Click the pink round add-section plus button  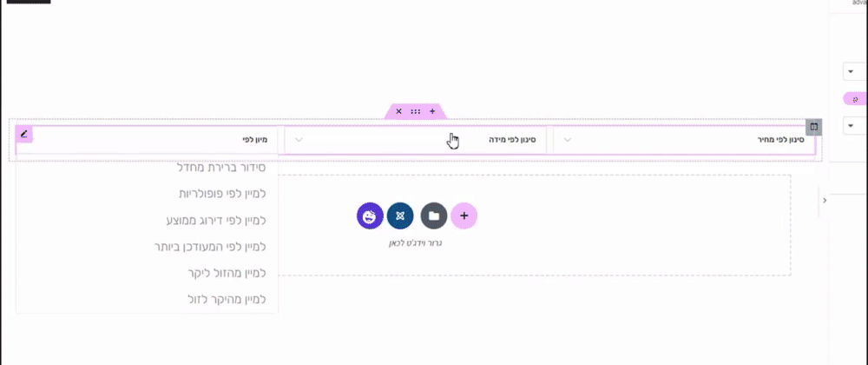click(464, 216)
